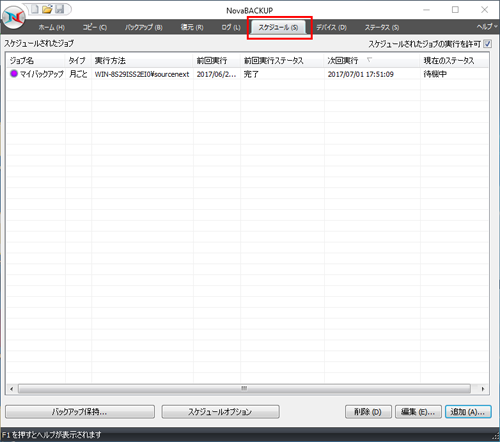The width and height of the screenshot is (500, 442).
Task: Sort by 前回実行 column header
Action: tap(217, 60)
